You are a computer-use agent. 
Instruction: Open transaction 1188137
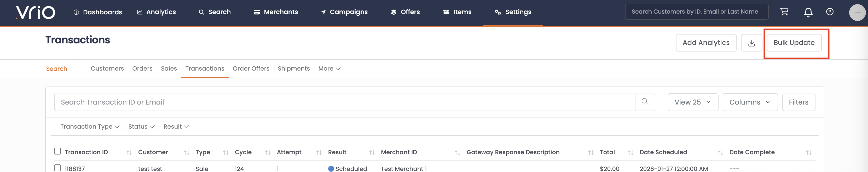coord(75,169)
